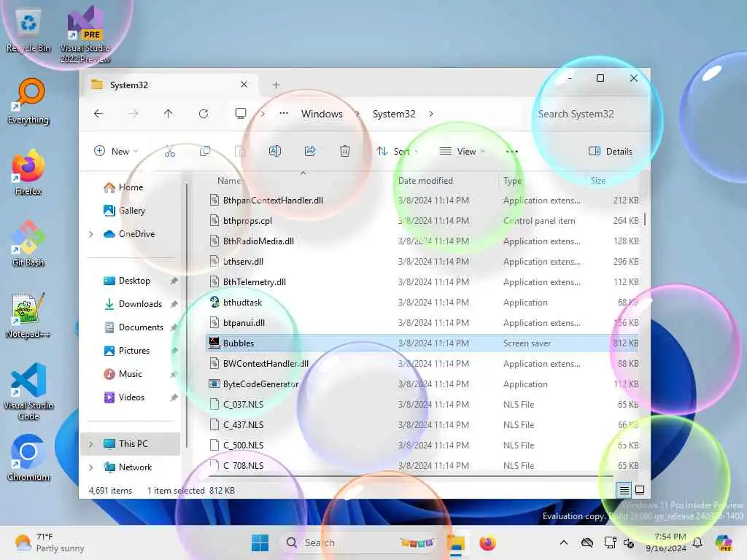Viewport: 747px width, 560px height.
Task: Close the System32 tab
Action: coord(244,85)
